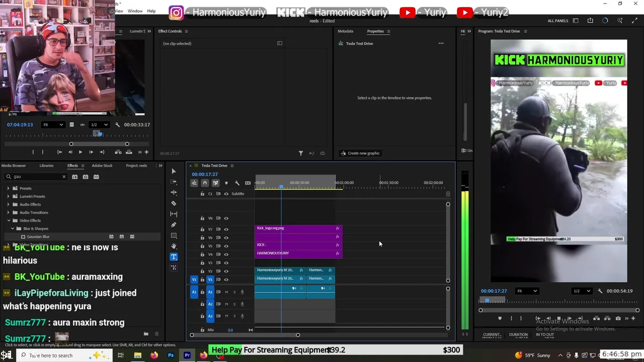644x362 pixels.
Task: Open Program monitor button editor plus
Action: tap(633, 318)
